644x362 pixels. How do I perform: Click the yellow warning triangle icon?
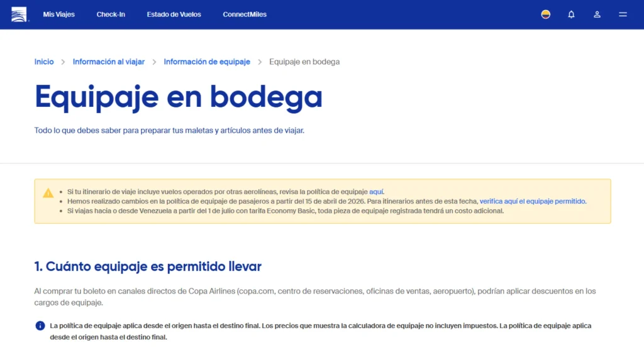point(48,193)
